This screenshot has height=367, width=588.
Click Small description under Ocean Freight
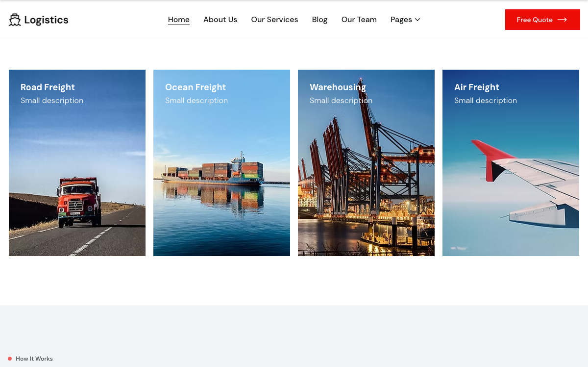click(196, 101)
